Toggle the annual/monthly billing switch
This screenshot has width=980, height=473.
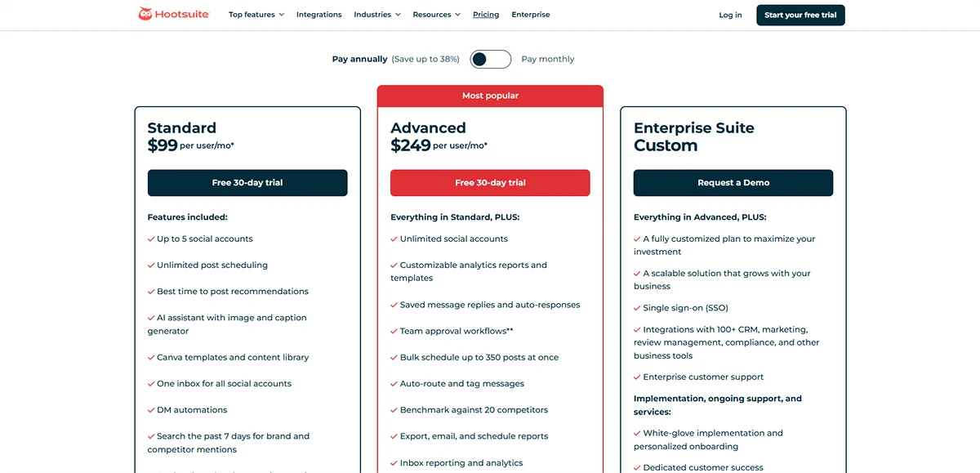490,59
